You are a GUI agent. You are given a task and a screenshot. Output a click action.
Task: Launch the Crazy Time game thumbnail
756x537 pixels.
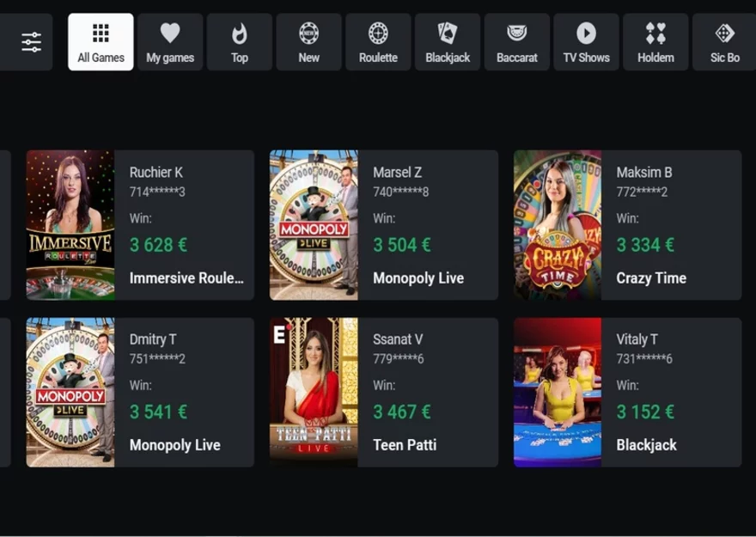(558, 225)
